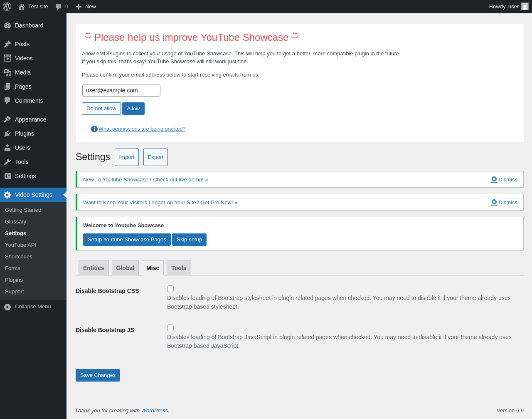
Task: Click the plus icon for New content
Action: point(79,7)
